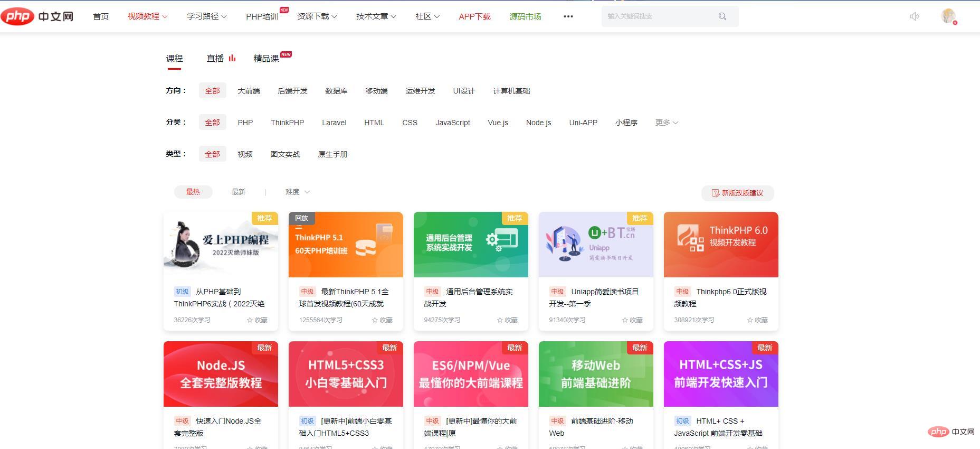Open 通用后台管理系统实战开发 thumbnail
The height and width of the screenshot is (449, 980).
(471, 245)
